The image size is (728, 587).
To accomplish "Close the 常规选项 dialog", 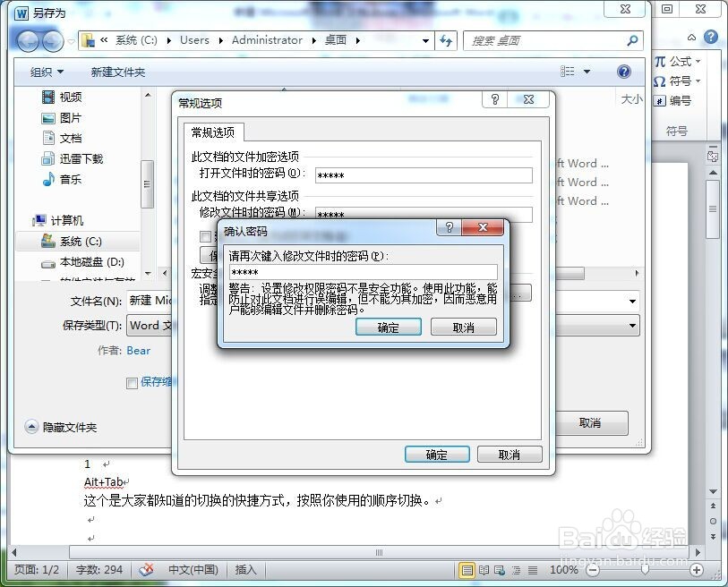I will pos(528,99).
